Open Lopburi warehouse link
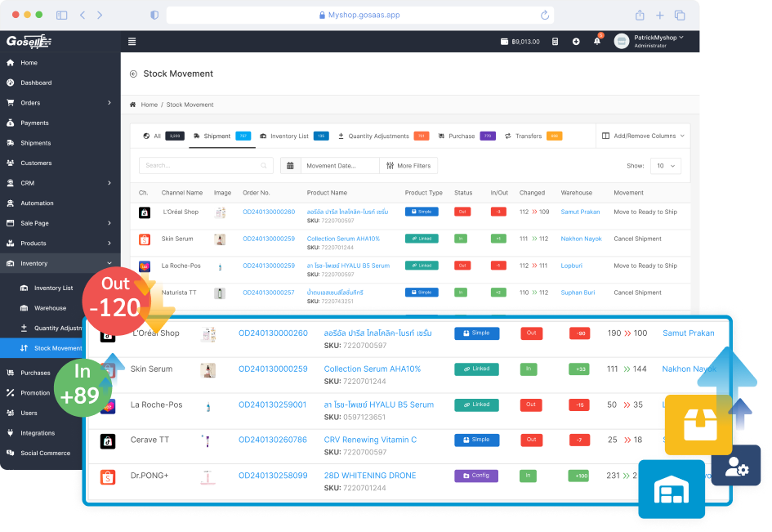Screen dimensions: 772x532 coord(571,266)
